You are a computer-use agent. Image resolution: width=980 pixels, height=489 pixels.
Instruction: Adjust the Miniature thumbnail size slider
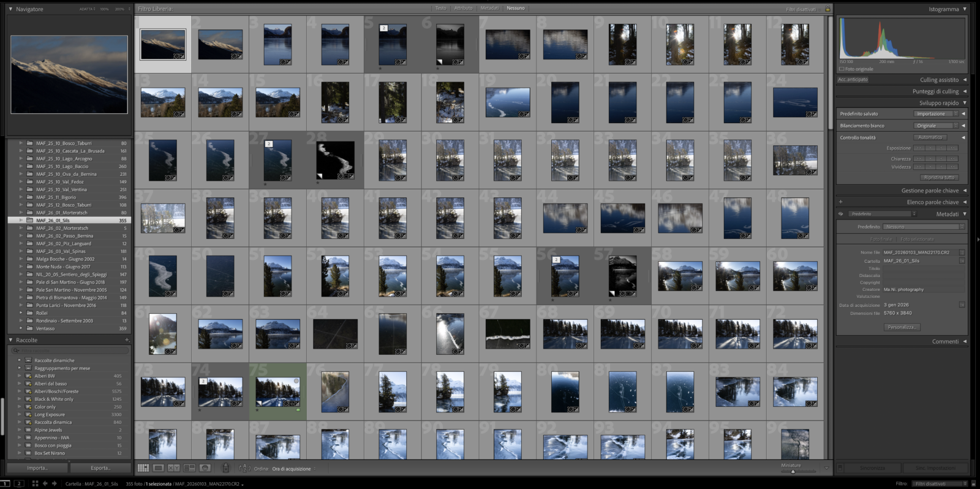pos(793,471)
